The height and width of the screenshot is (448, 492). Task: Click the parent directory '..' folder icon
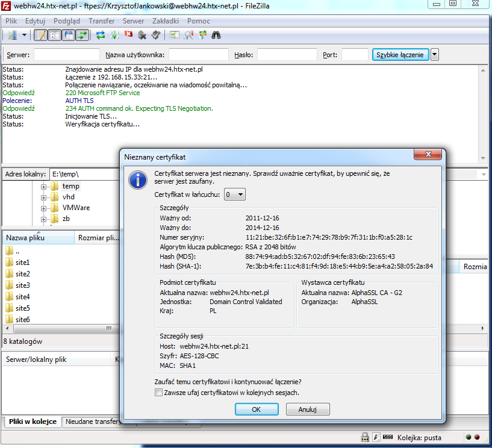click(10, 251)
